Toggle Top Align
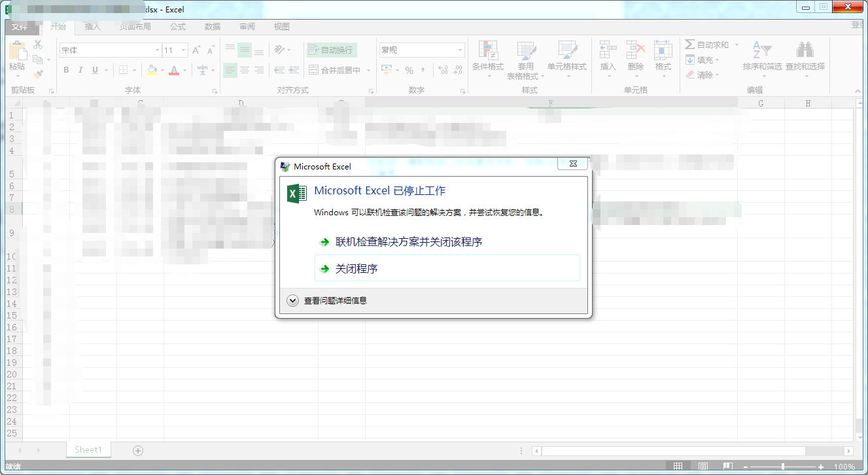The width and height of the screenshot is (868, 475). pos(230,50)
